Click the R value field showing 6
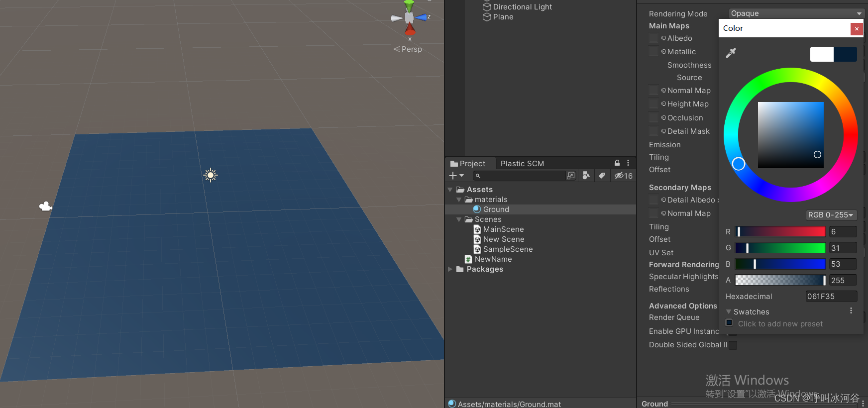The height and width of the screenshot is (408, 868). [843, 232]
